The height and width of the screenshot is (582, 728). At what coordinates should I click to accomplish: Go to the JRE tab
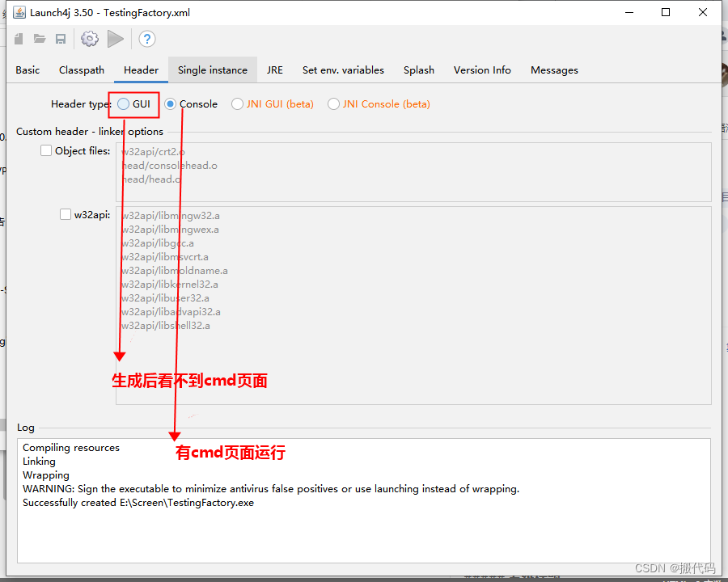[x=274, y=70]
